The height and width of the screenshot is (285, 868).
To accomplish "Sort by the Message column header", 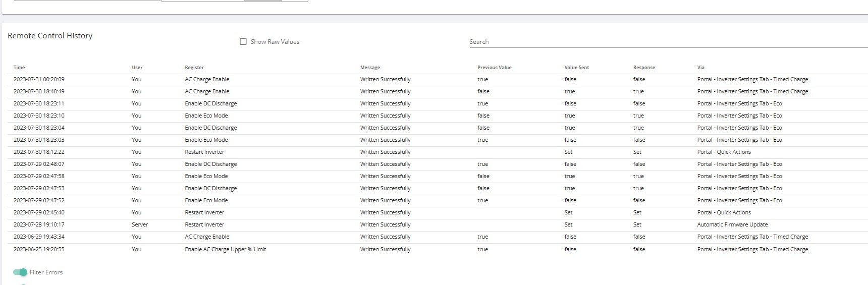I will (x=370, y=68).
